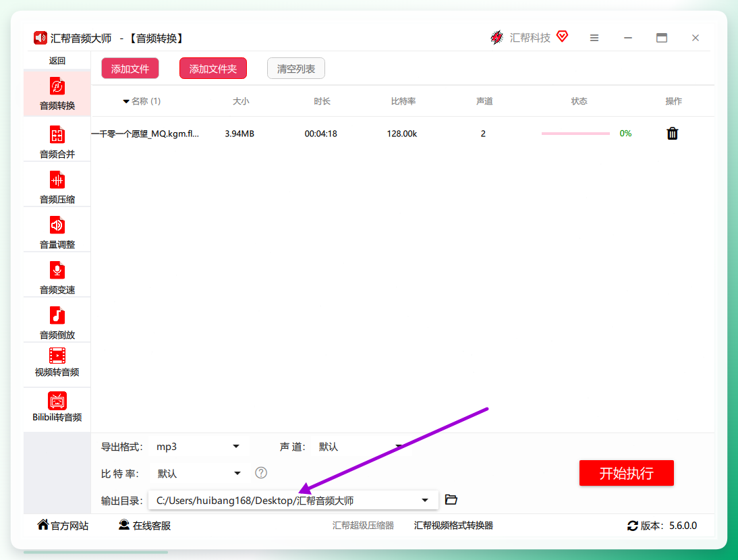This screenshot has width=738, height=560.
Task: Click the 版本: 5.6.0.0 text
Action: 669,526
